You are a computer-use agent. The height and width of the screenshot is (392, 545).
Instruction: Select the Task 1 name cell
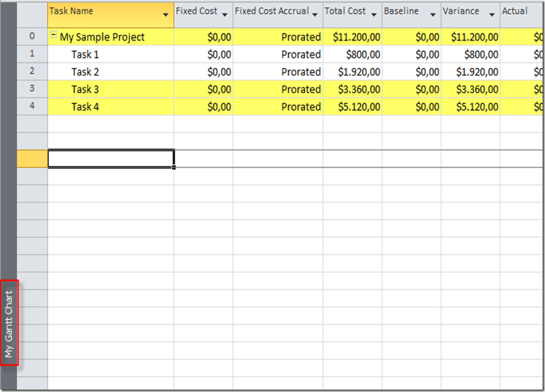pyautogui.click(x=85, y=54)
